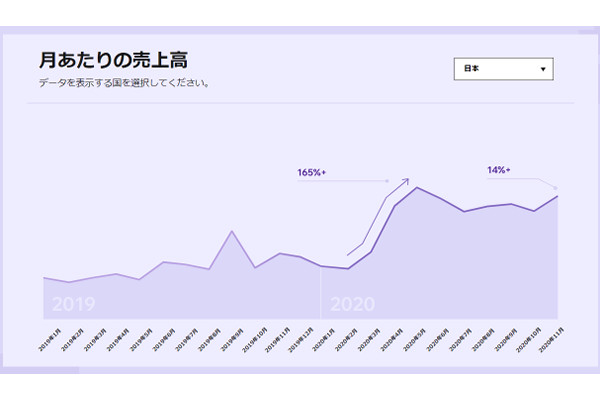
Task: Click the arrow tip beside 14%+ label
Action: pyautogui.click(x=555, y=188)
